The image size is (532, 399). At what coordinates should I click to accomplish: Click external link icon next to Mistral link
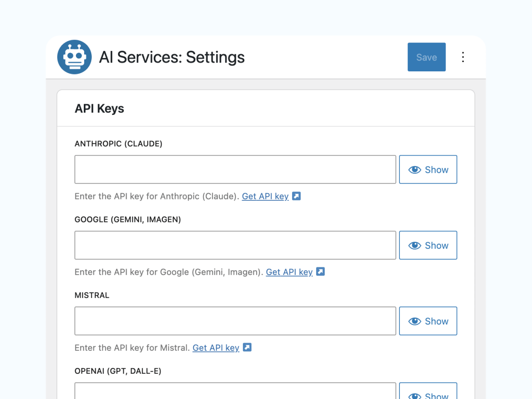[x=247, y=348]
